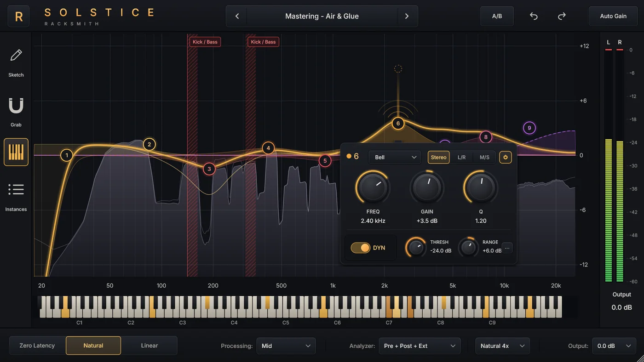Viewport: 644px width, 362px height.
Task: Select EQ band node 8
Action: point(486,137)
